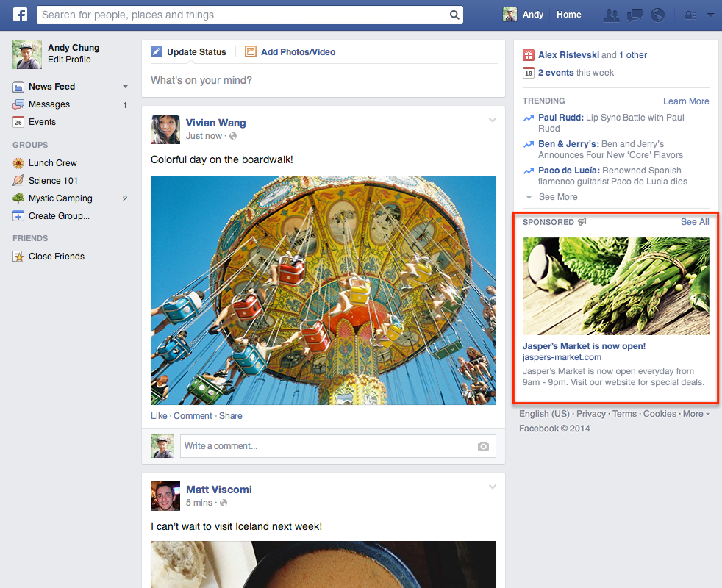
Task: Click the English (US) language link
Action: (544, 414)
